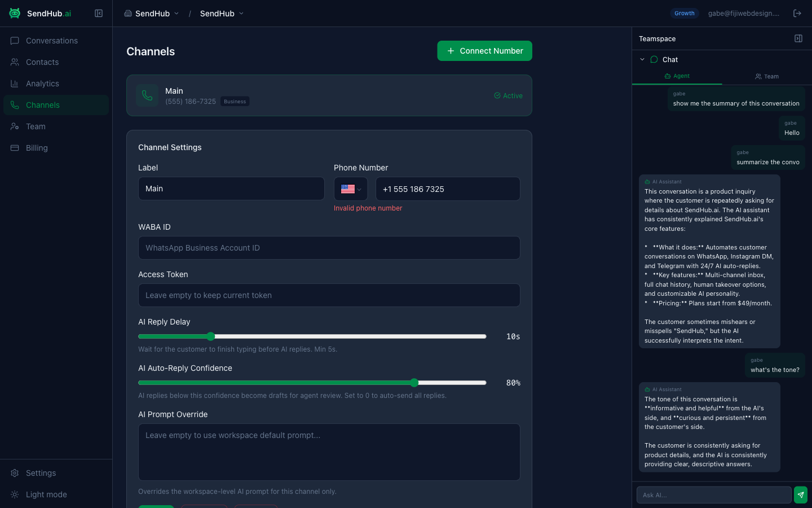Focus the Access Token input field
This screenshot has width=812, height=508.
coord(329,295)
